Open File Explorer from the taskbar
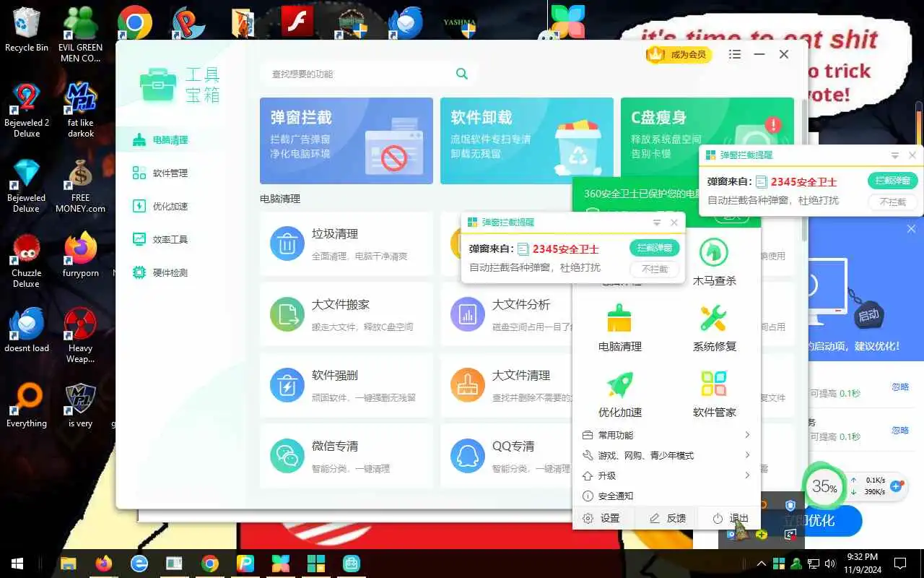924x578 pixels. tap(68, 564)
